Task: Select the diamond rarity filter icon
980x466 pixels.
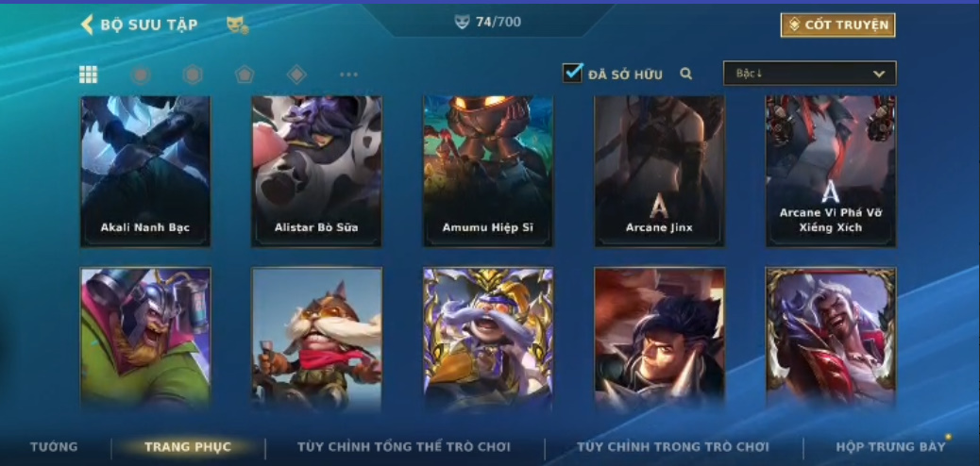Action: pos(296,75)
